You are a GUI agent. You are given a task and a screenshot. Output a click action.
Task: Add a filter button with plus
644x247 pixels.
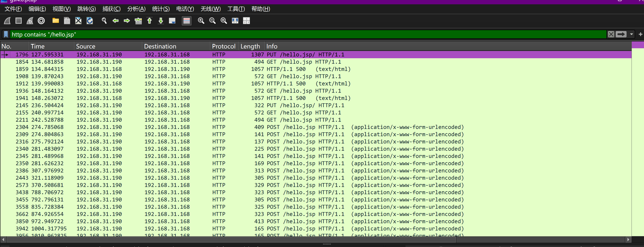pyautogui.click(x=640, y=34)
